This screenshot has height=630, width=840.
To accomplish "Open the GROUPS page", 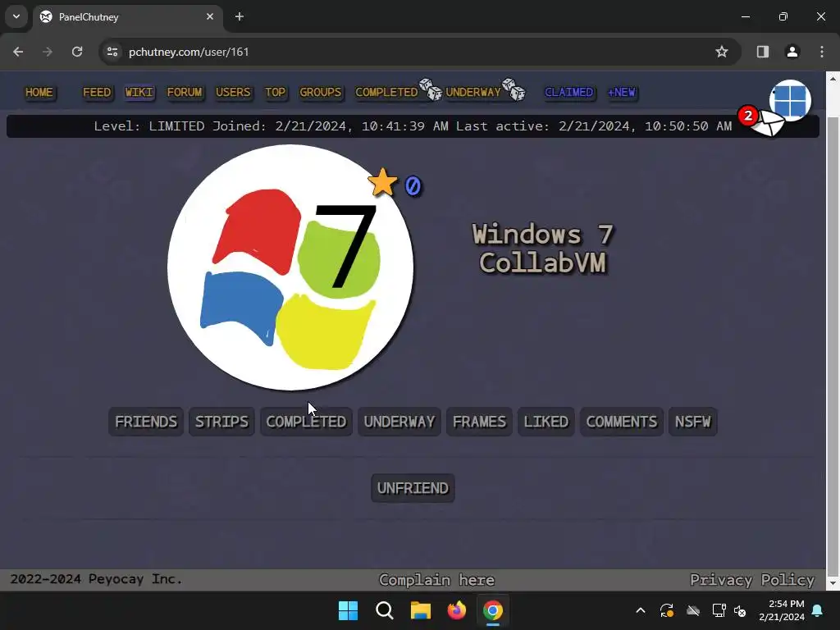I will pos(321,92).
